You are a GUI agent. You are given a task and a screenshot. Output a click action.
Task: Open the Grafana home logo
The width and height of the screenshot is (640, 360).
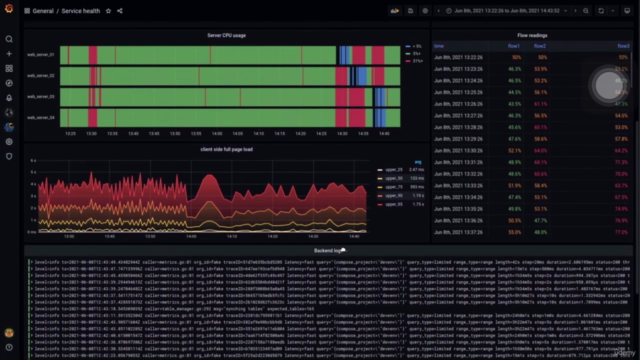[9, 9]
